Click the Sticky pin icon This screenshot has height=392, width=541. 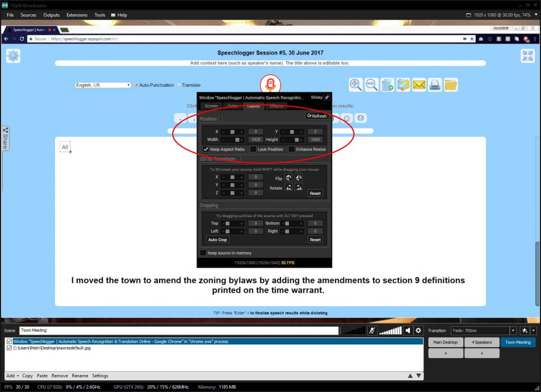[327, 98]
